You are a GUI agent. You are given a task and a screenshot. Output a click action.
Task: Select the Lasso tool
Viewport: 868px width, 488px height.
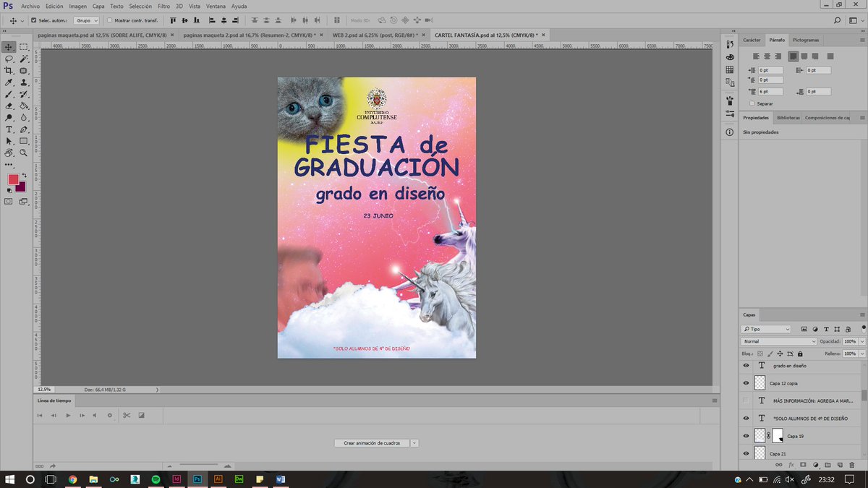9,59
